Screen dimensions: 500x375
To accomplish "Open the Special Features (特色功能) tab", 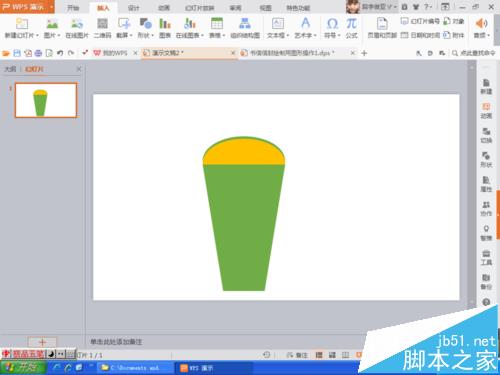I will coord(298,8).
